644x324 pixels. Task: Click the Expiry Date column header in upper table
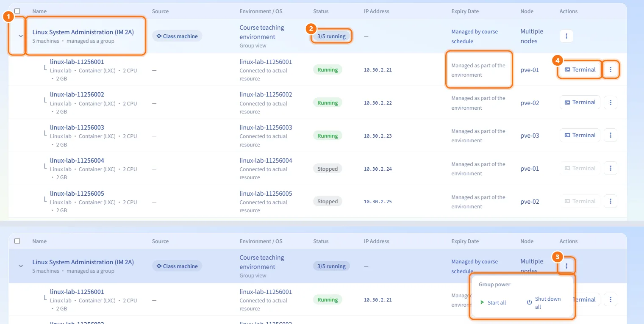pos(465,11)
